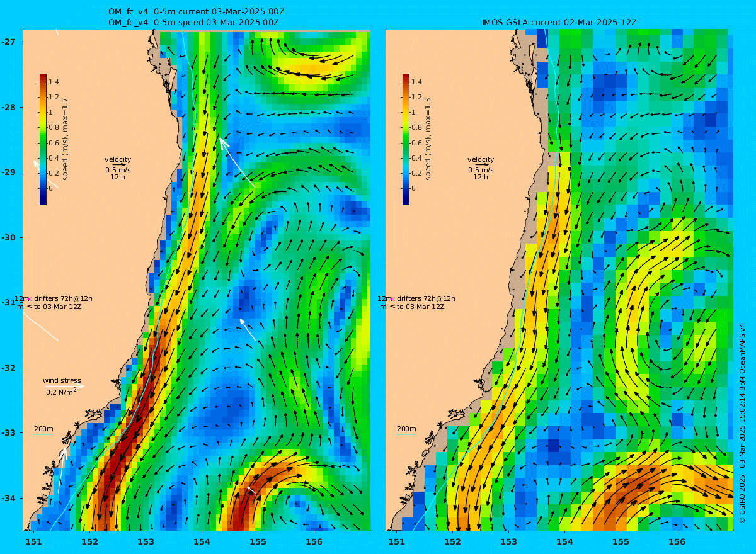Click the magenta drifter marker in left legend

(x=29, y=299)
